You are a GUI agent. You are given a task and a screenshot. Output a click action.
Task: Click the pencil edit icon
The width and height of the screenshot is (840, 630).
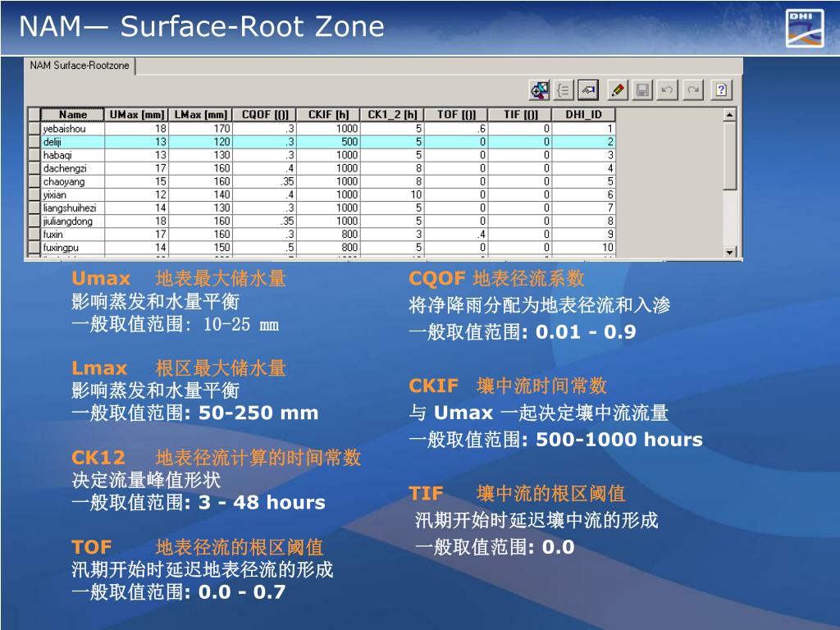click(x=618, y=90)
